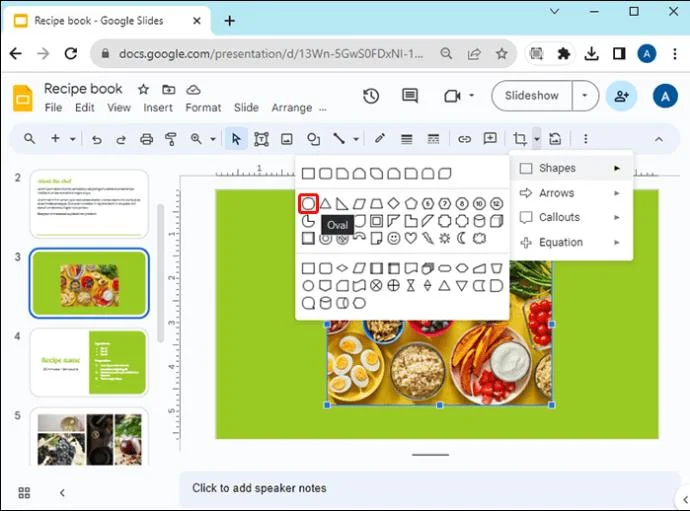Open the Shapes submenu
This screenshot has width=690, height=511.
[571, 168]
